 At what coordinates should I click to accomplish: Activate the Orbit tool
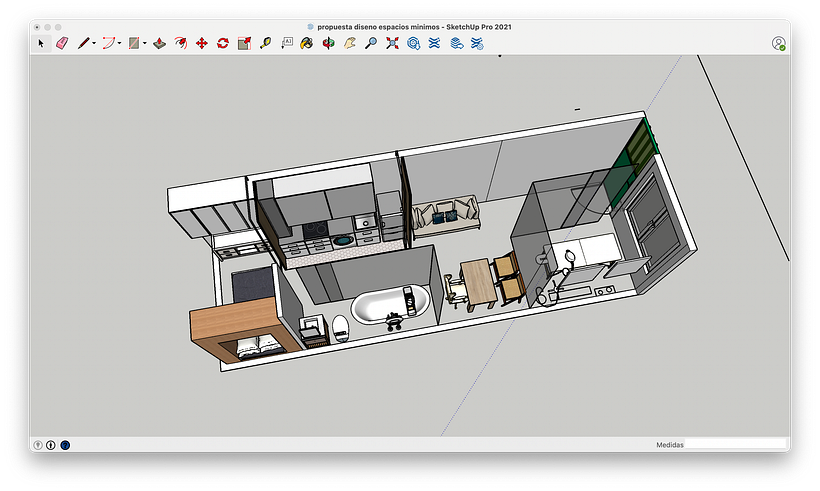click(x=328, y=43)
